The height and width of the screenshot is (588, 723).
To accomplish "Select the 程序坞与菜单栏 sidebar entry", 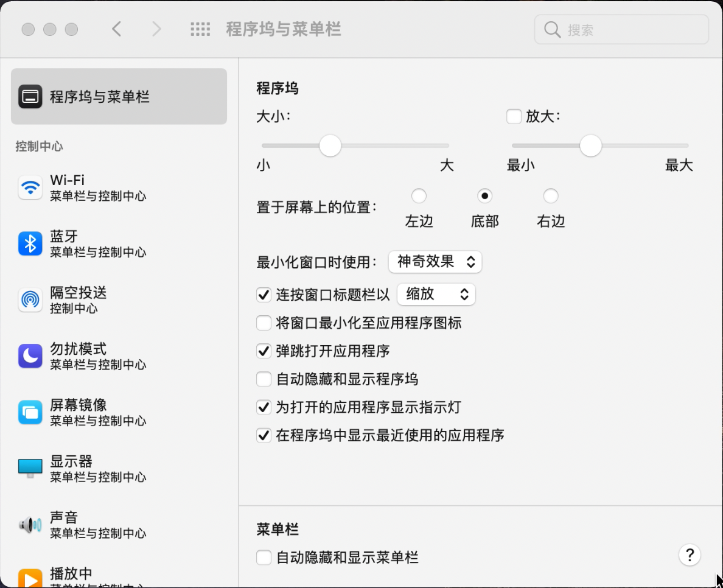I will (119, 96).
